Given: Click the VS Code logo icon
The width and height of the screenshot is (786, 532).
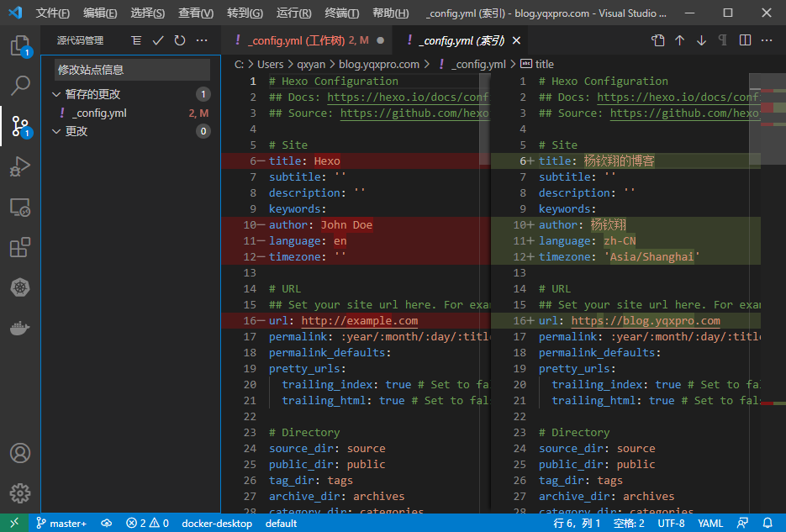Looking at the screenshot, I should pos(15,13).
